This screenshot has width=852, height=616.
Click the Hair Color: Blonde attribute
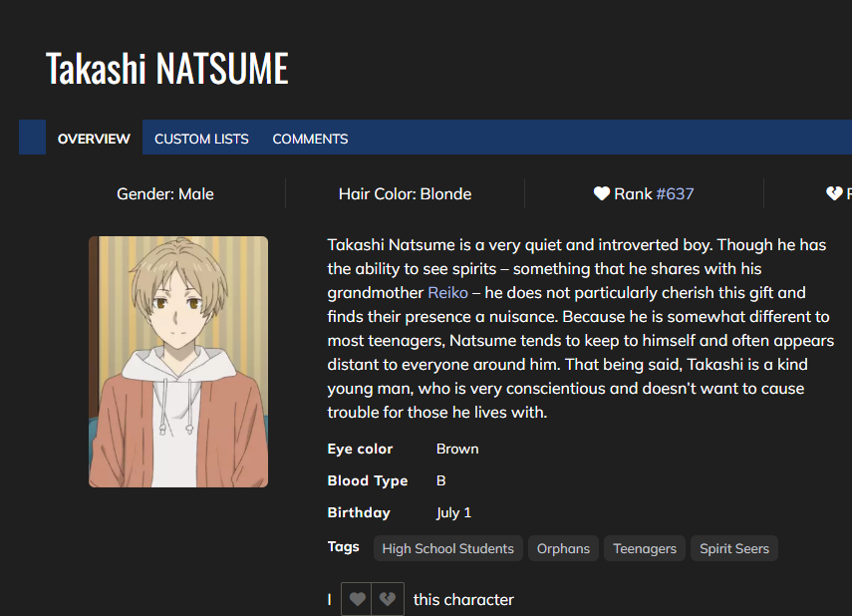[405, 193]
